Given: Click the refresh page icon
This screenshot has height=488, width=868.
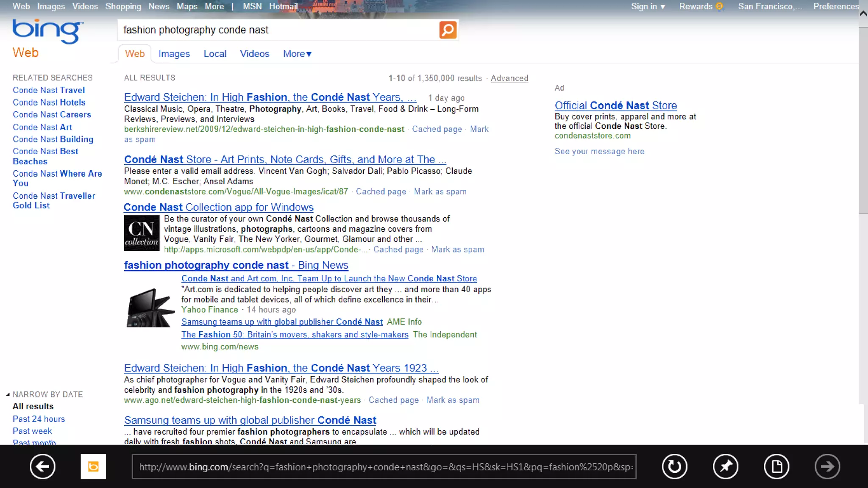Looking at the screenshot, I should click(x=674, y=466).
